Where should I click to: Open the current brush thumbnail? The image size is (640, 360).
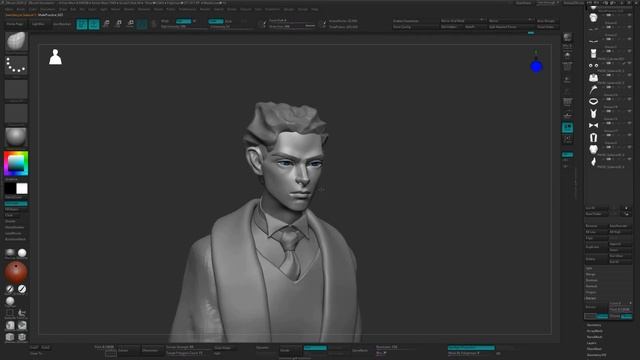point(16,41)
